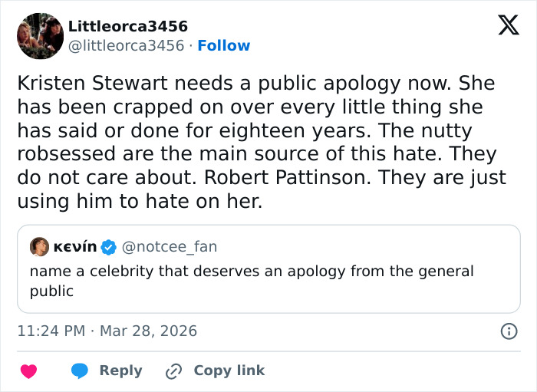
Task: Click the @notcee_fan handle in quoted tweet
Action: tap(170, 247)
